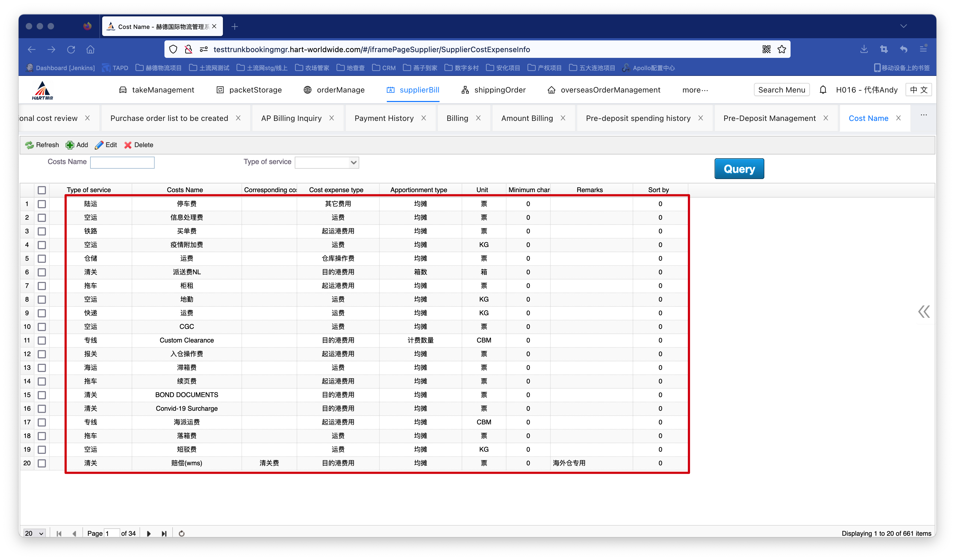The height and width of the screenshot is (560, 955).
Task: Reload grid using pagination refresh icon
Action: pyautogui.click(x=182, y=533)
